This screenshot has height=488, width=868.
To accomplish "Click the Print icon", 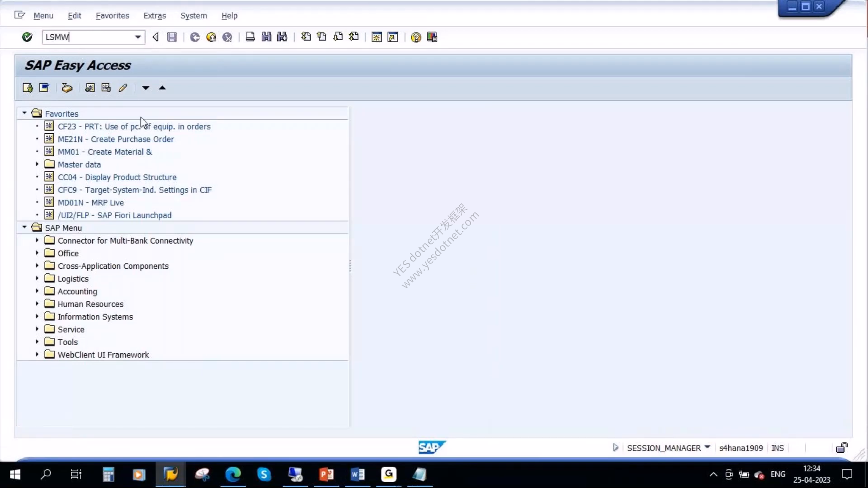I will (250, 37).
